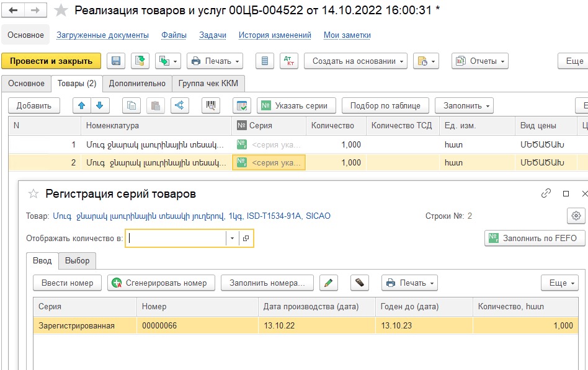Add document to favorites with the star
The width and height of the screenshot is (588, 370).
click(61, 10)
